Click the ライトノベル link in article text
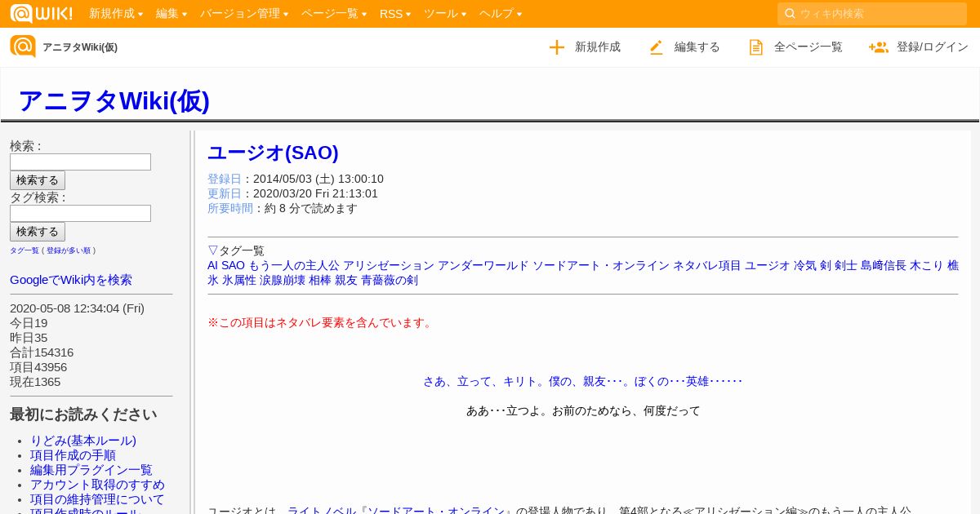The image size is (980, 514). click(322, 511)
